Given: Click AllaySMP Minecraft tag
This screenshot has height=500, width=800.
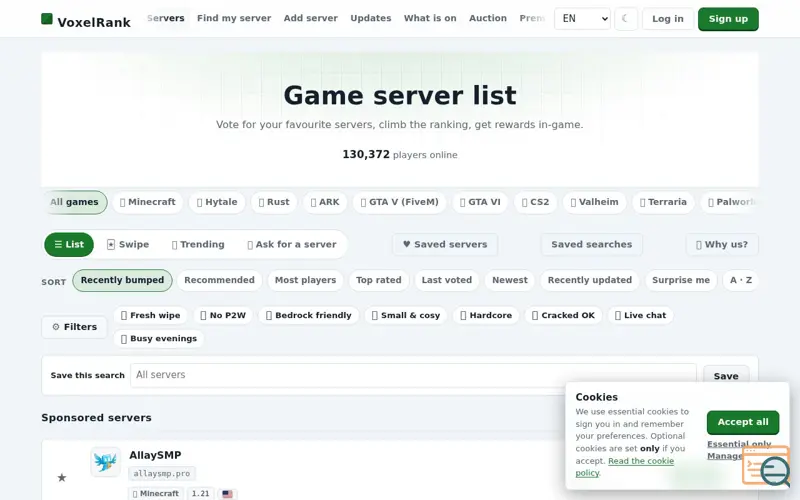Looking at the screenshot, I should point(156,494).
